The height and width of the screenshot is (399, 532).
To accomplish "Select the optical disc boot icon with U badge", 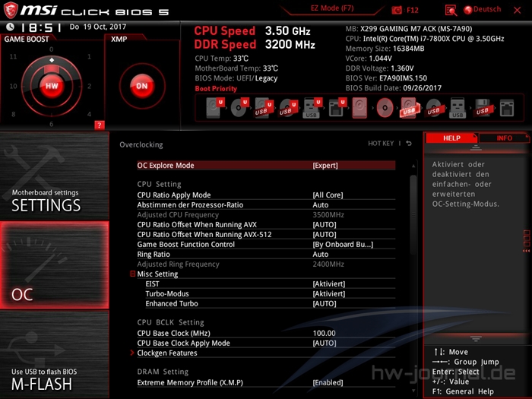I will [x=239, y=108].
